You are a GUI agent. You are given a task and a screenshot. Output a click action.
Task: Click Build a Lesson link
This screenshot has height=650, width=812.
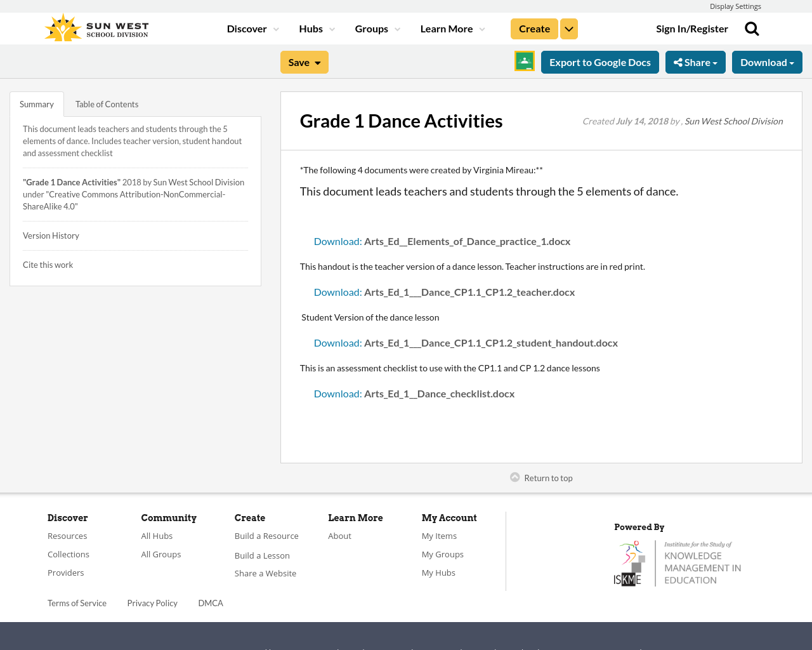(x=262, y=555)
